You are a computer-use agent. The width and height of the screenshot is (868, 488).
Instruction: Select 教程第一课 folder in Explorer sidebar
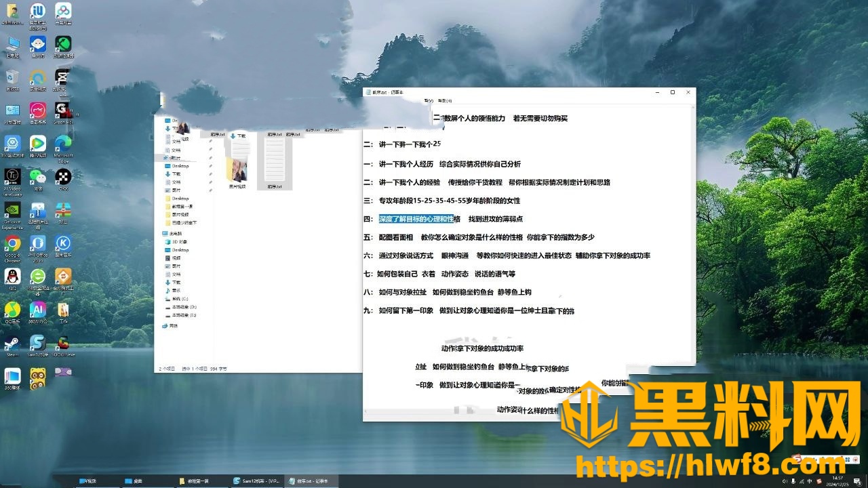click(180, 206)
